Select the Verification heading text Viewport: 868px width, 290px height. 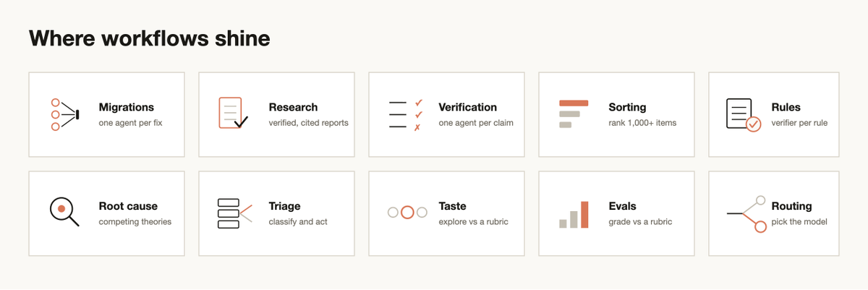coord(468,107)
